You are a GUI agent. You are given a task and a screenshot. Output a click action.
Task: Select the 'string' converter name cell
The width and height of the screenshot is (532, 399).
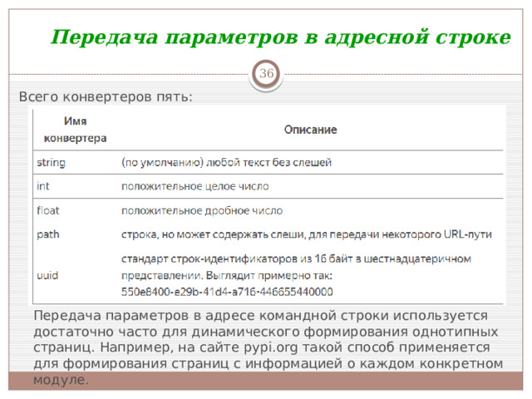(51, 163)
